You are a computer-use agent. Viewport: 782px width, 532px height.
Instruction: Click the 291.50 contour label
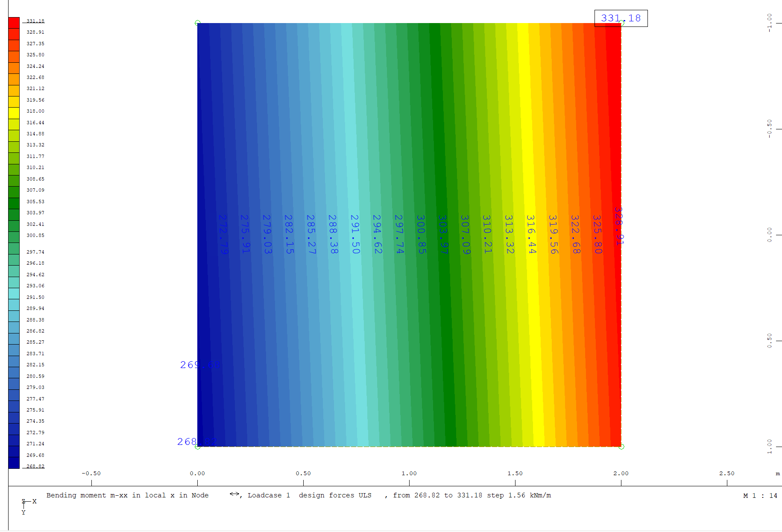click(x=355, y=234)
